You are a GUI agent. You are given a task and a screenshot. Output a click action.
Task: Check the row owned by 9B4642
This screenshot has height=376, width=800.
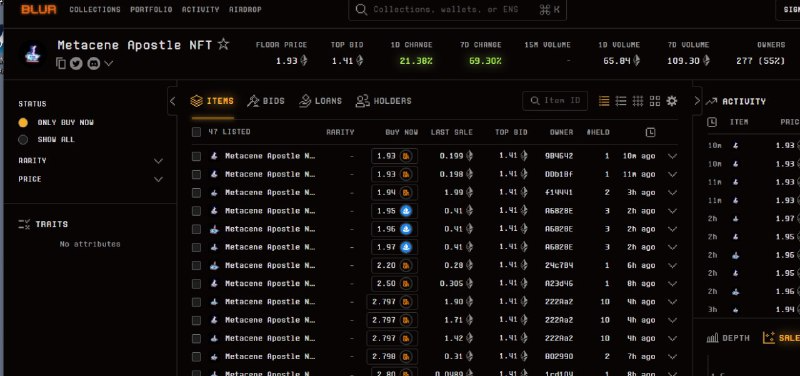[196, 156]
